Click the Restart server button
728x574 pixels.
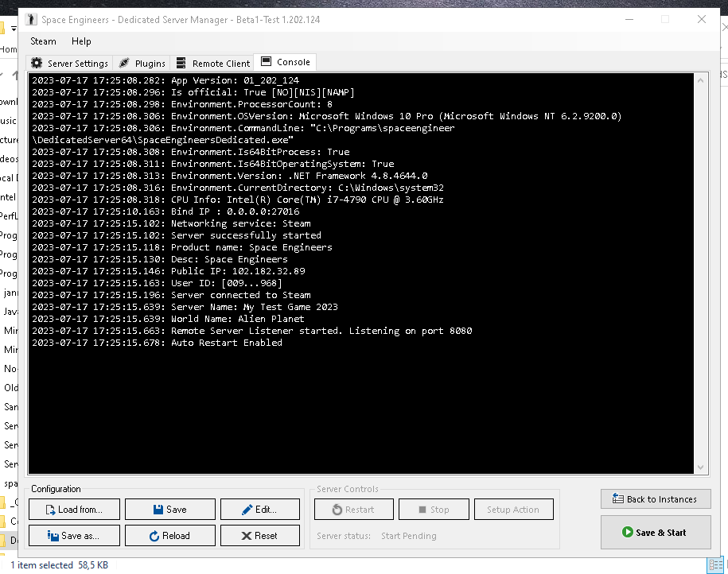(x=353, y=510)
